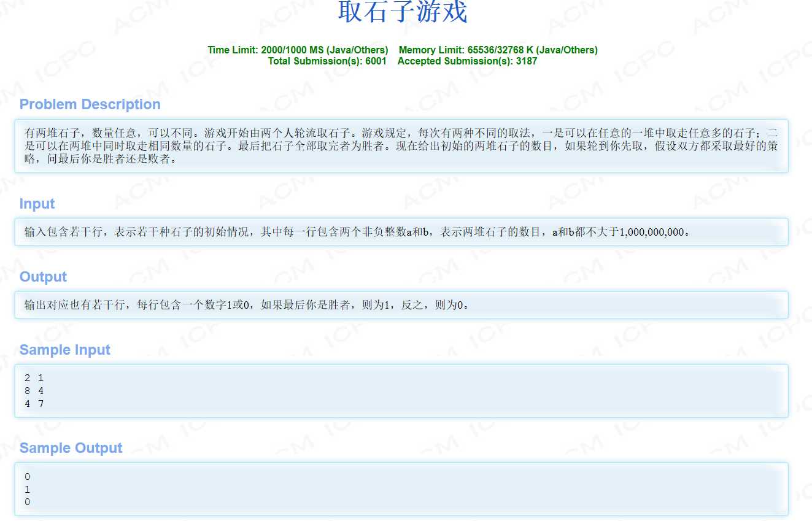
Task: Click the sample input line 2 1
Action: pos(34,378)
